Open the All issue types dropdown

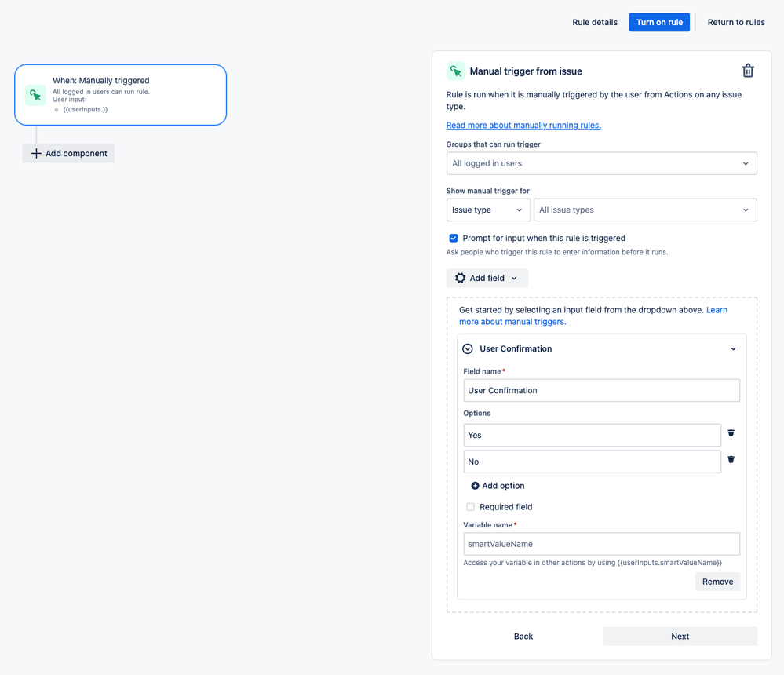click(x=645, y=210)
